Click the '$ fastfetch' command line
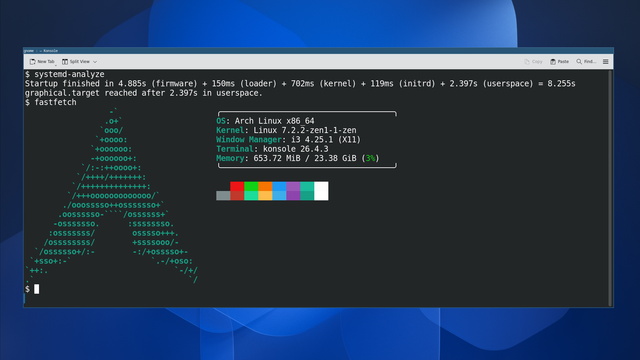This screenshot has height=360, width=640. point(51,102)
